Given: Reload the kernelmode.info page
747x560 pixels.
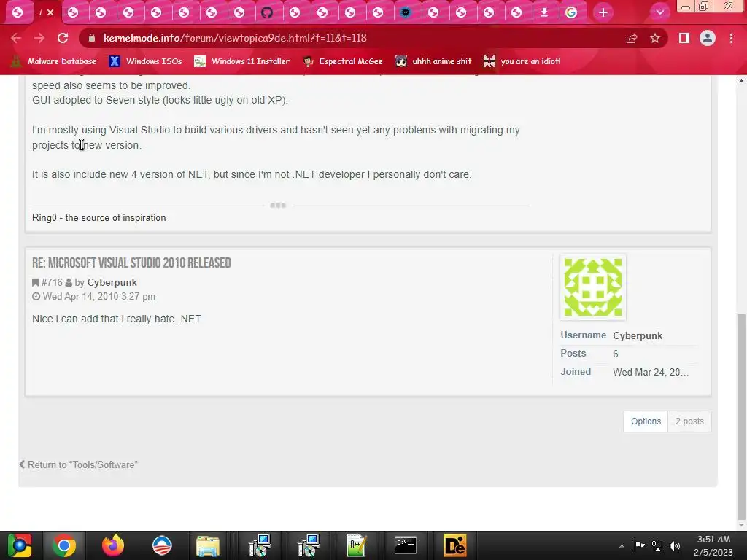Looking at the screenshot, I should pos(63,38).
